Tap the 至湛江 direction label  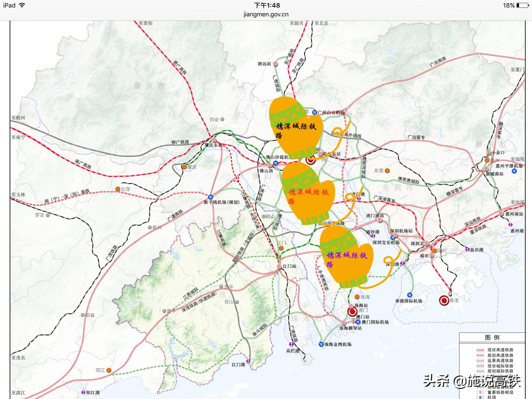pyautogui.click(x=18, y=393)
